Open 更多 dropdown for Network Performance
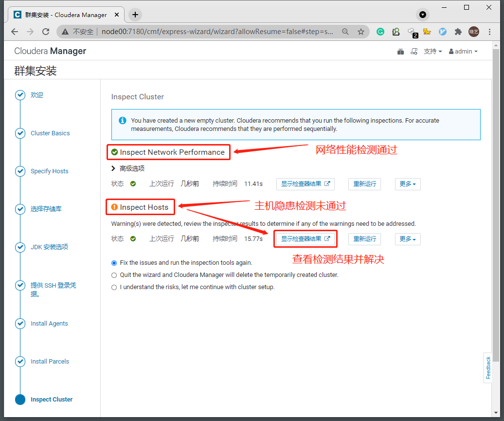The width and height of the screenshot is (504, 421). click(408, 184)
